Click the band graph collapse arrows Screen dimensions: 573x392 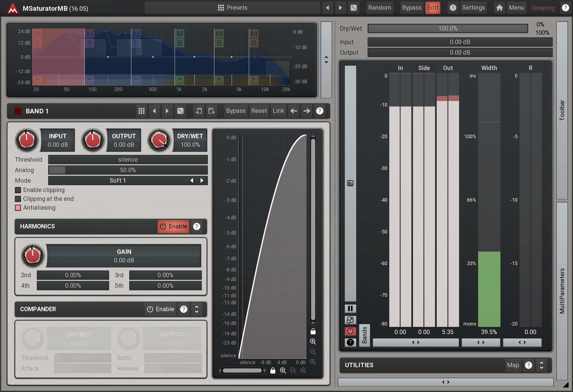326,60
